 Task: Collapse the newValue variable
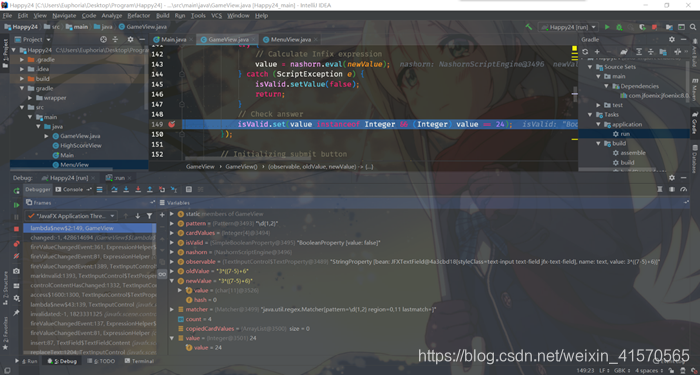(172, 281)
